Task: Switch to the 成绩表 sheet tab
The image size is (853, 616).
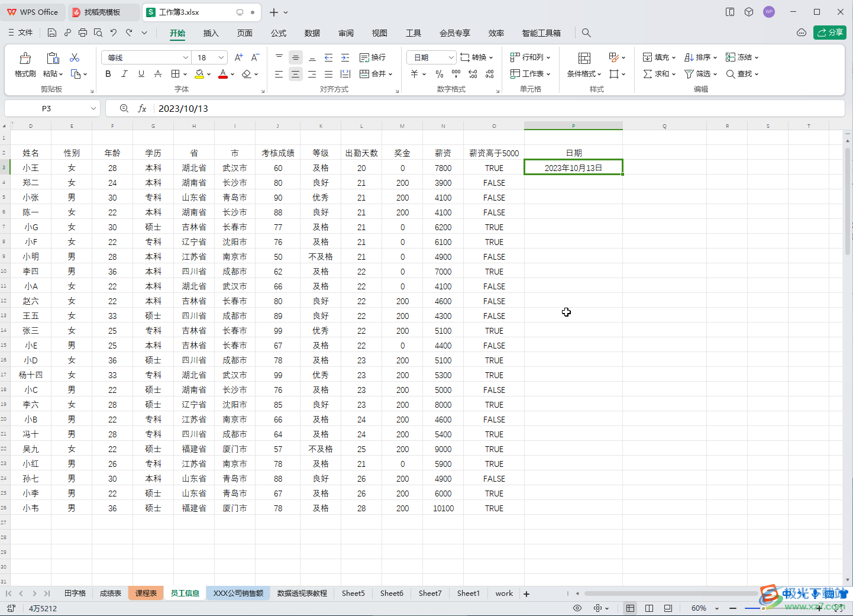Action: pos(110,594)
